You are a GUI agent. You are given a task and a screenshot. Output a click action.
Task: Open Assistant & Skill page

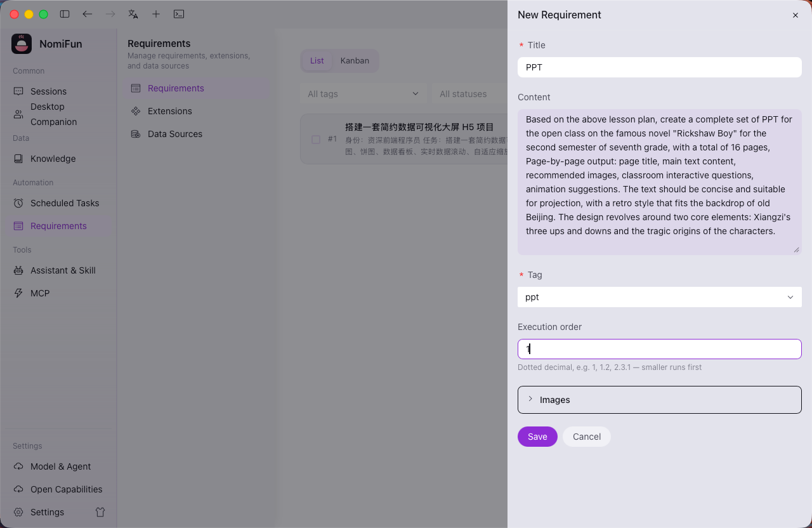tap(58, 270)
